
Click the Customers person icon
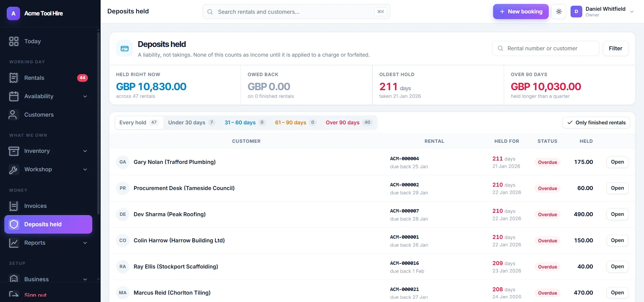[x=13, y=115]
